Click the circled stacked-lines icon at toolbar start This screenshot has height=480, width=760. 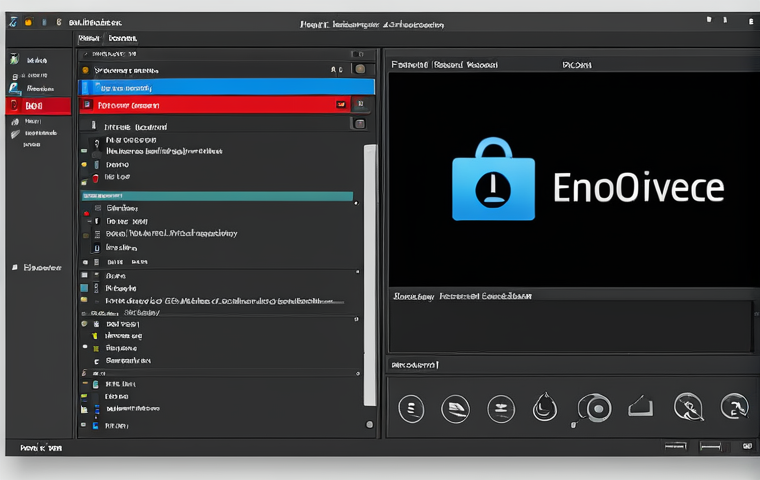tap(411, 409)
